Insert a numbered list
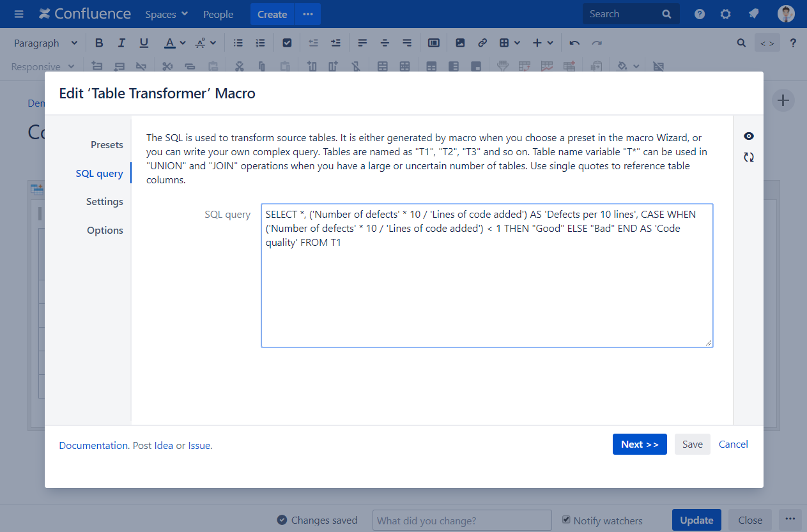The height and width of the screenshot is (532, 807). point(260,42)
